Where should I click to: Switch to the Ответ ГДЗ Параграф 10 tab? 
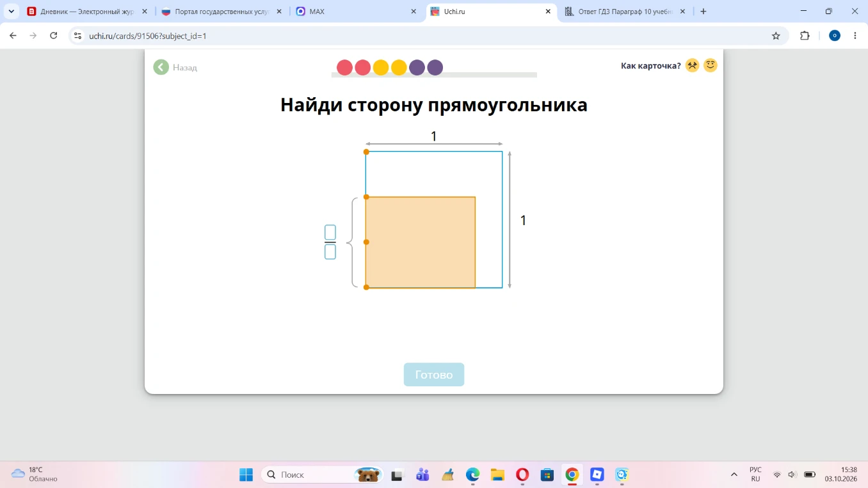[625, 12]
